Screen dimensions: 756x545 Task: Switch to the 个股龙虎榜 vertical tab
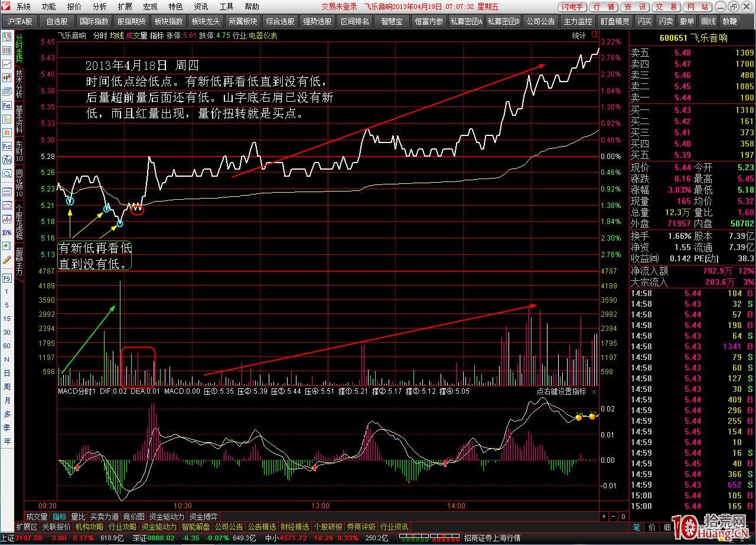pyautogui.click(x=19, y=223)
